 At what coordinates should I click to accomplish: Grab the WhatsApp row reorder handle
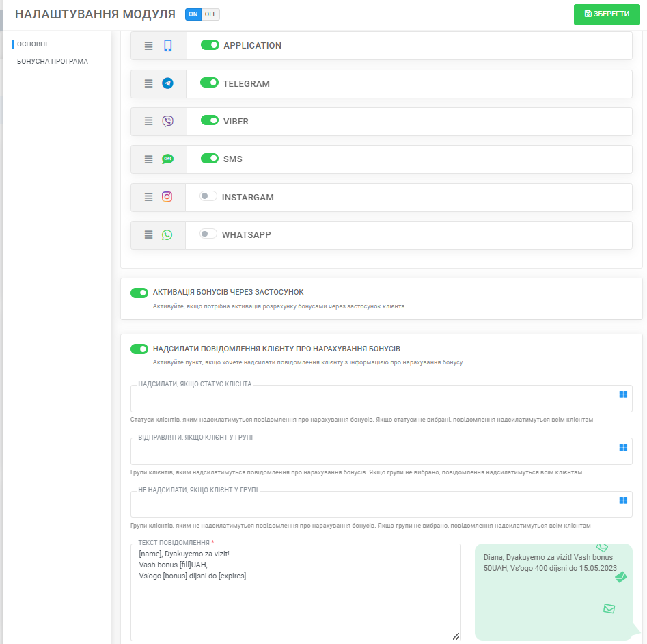tap(148, 235)
